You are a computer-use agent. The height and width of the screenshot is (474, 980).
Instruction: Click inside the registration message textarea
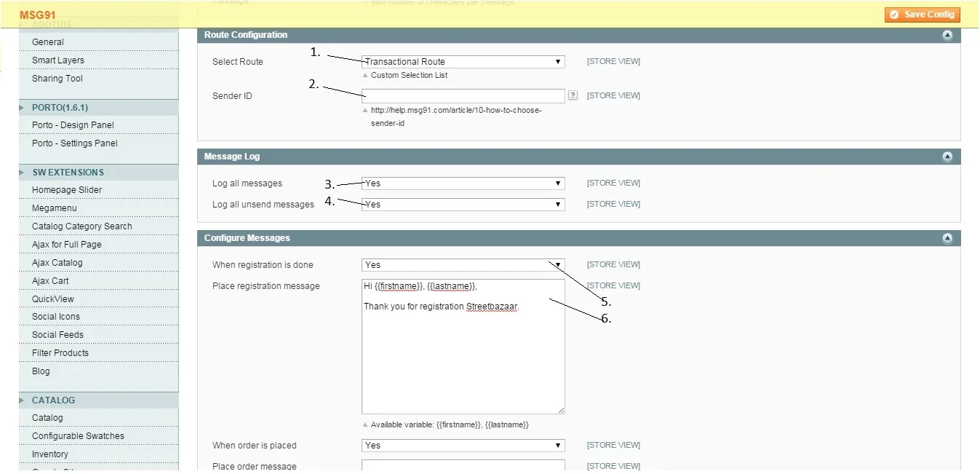coord(463,347)
